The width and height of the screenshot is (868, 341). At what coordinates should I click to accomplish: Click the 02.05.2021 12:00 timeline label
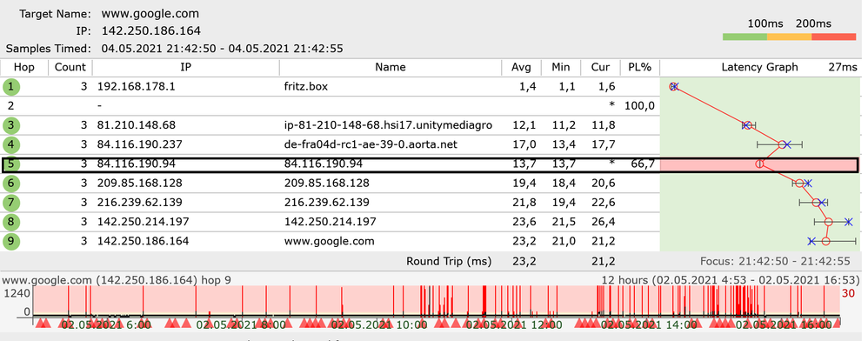[x=515, y=324]
